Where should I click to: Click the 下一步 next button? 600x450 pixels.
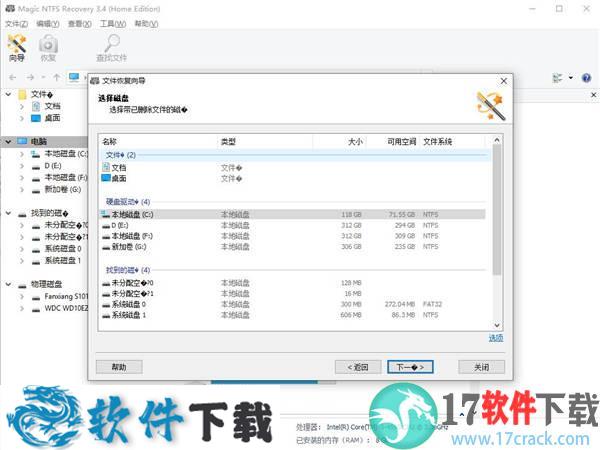(x=409, y=367)
